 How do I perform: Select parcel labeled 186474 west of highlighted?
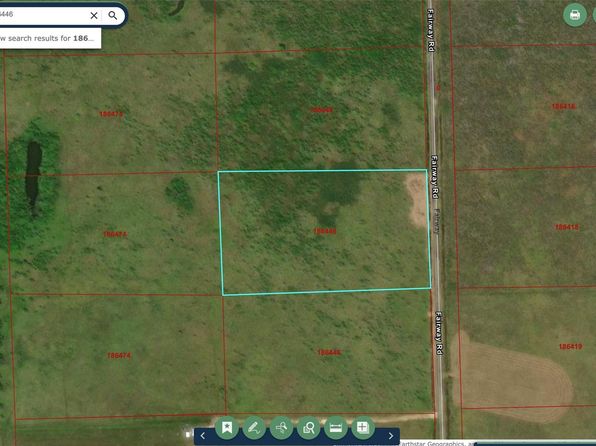click(115, 234)
